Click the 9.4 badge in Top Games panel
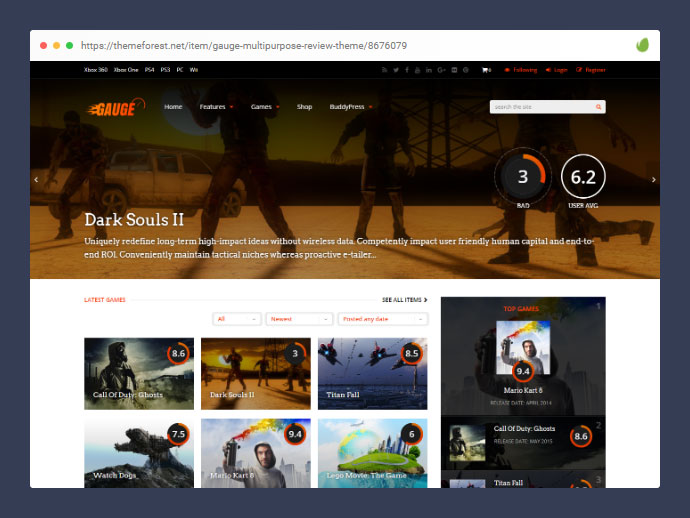690x518 pixels. coord(523,371)
